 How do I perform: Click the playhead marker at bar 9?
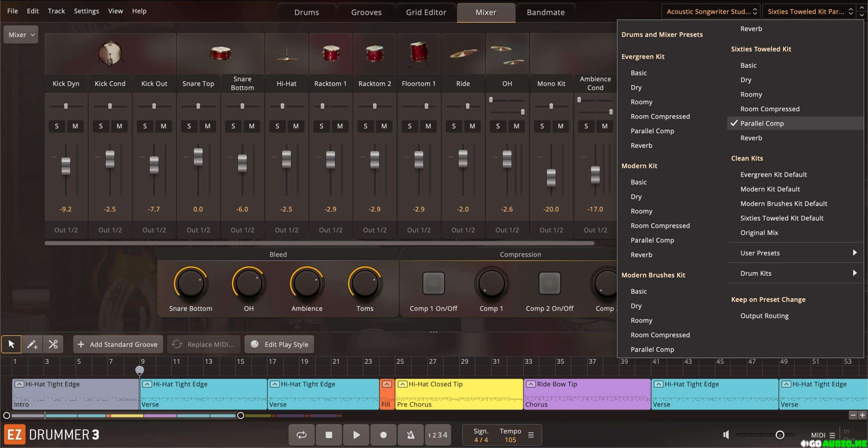point(139,370)
